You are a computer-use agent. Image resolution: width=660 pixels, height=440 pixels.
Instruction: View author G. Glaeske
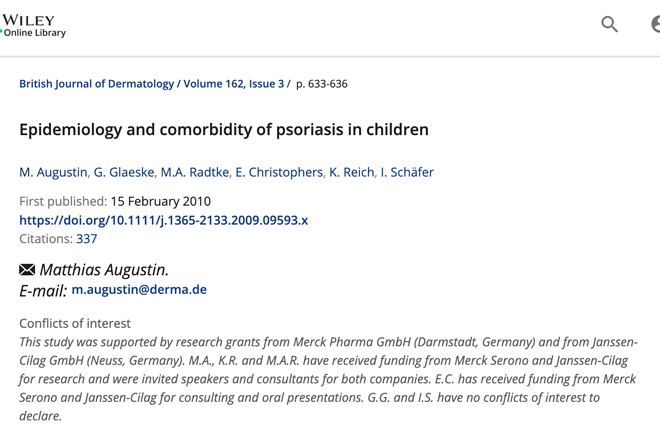[124, 172]
